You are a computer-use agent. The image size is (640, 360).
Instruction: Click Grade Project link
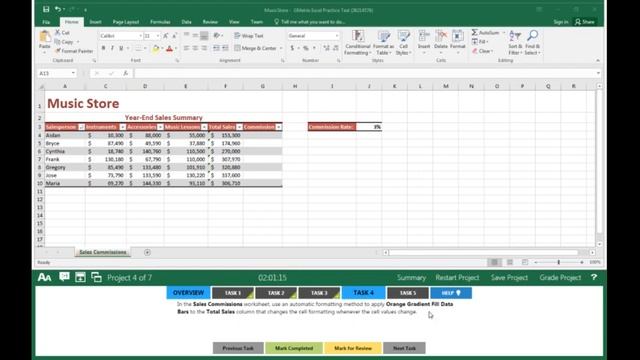pyautogui.click(x=560, y=278)
